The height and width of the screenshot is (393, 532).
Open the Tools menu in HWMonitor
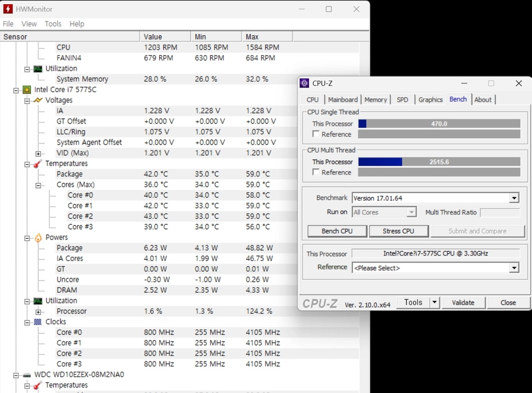tap(53, 24)
